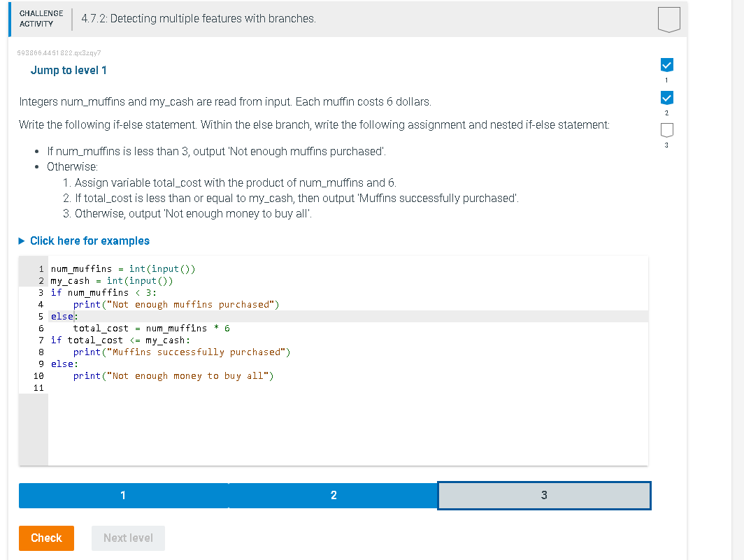
Task: Click line number 7 in the gutter
Action: (x=41, y=340)
